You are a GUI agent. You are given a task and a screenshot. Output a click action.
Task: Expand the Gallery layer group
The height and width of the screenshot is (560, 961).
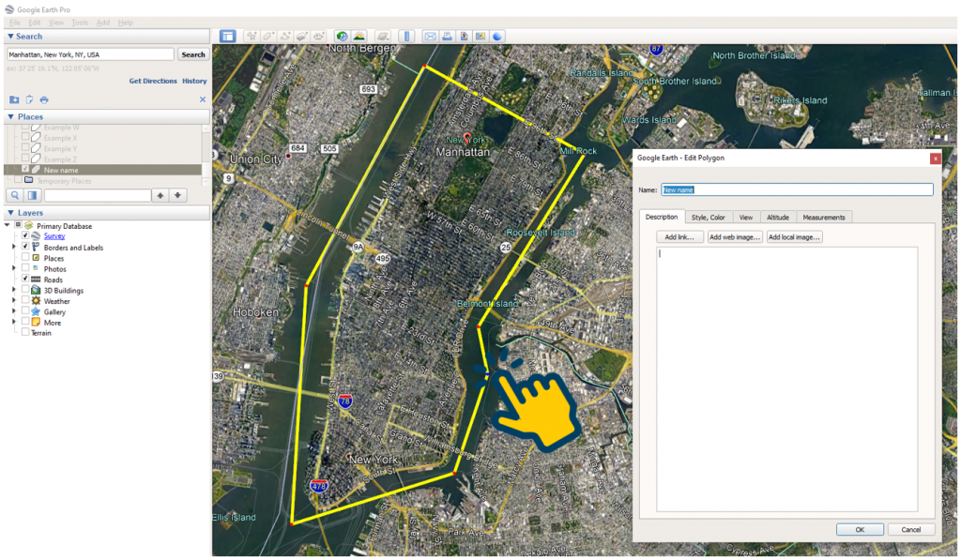point(13,310)
